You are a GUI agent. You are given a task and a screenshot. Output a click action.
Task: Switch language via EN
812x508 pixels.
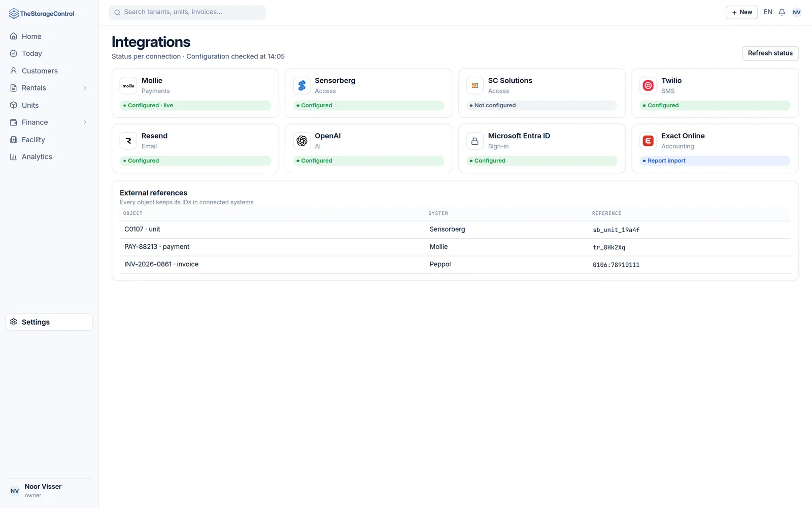tap(768, 12)
